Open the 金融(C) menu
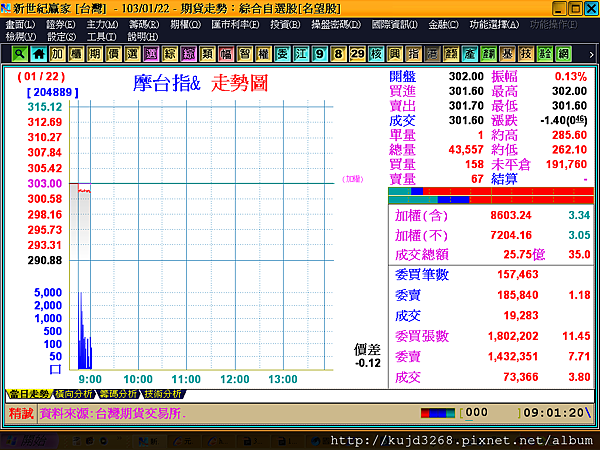The width and height of the screenshot is (600, 450). click(x=443, y=25)
